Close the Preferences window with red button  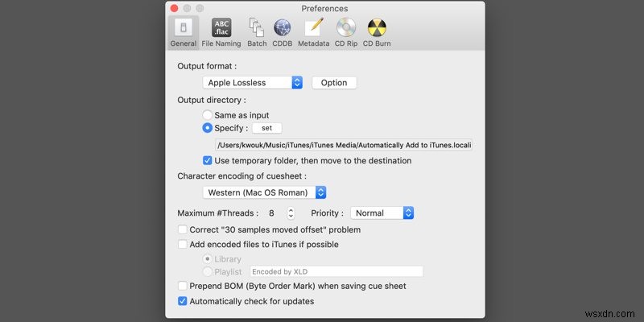click(174, 8)
